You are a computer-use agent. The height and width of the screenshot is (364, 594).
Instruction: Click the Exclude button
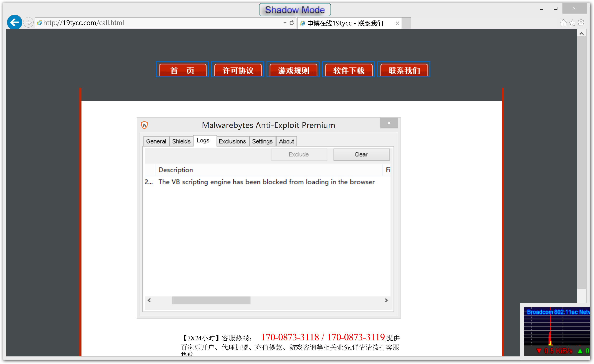299,154
